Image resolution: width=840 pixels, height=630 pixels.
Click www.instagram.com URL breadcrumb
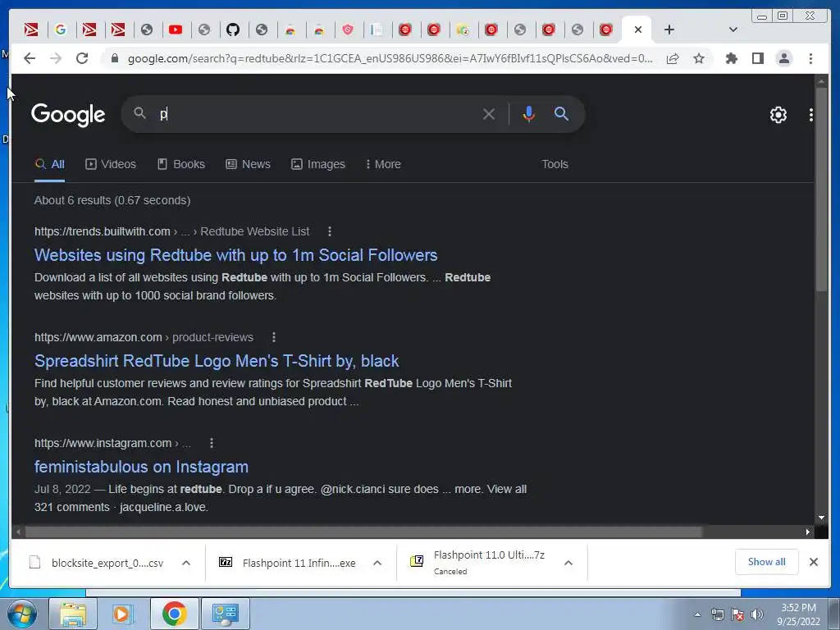point(112,443)
